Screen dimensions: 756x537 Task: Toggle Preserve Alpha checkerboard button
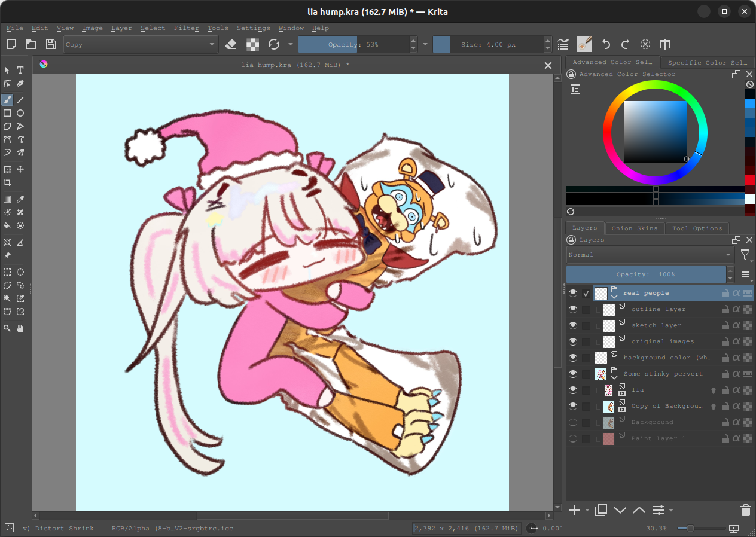point(254,44)
